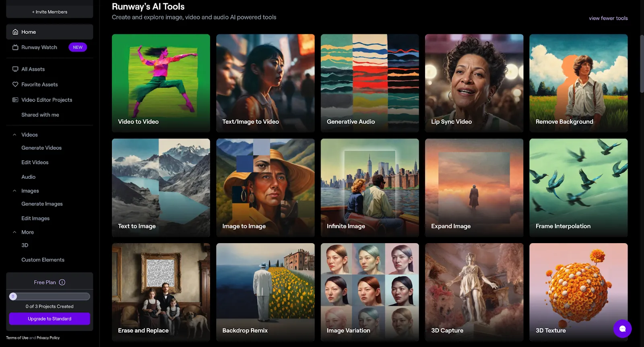Open Shared with me
The width and height of the screenshot is (644, 347).
(x=40, y=115)
